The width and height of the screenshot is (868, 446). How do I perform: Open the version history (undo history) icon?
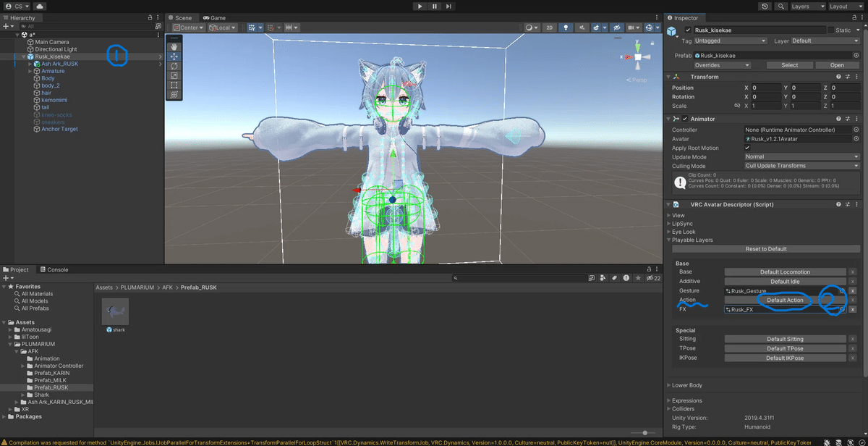pyautogui.click(x=765, y=6)
